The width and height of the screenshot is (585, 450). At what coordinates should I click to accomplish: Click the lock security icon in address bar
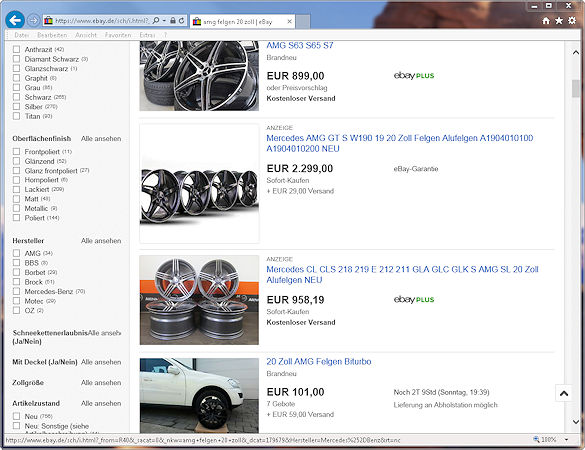[173, 21]
